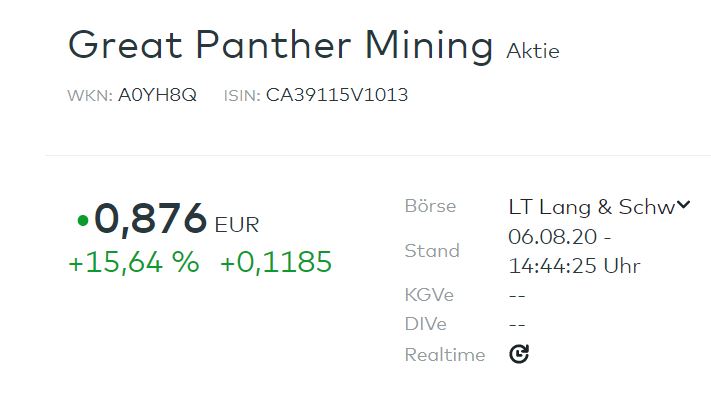The height and width of the screenshot is (408, 711).
Task: Expand the Börse chevron arrow
Action: (684, 206)
